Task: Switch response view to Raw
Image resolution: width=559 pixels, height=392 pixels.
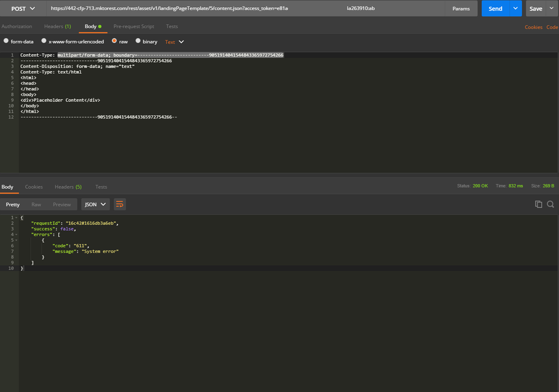Action: [36, 204]
